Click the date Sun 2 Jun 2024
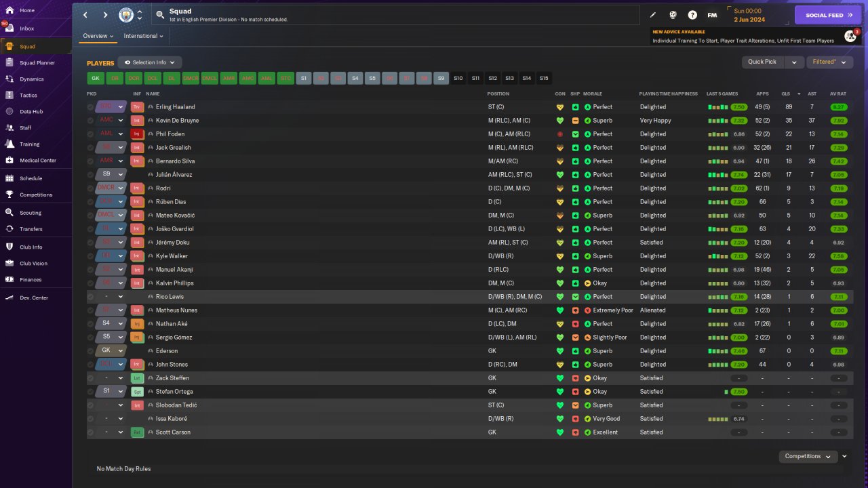 (x=749, y=15)
